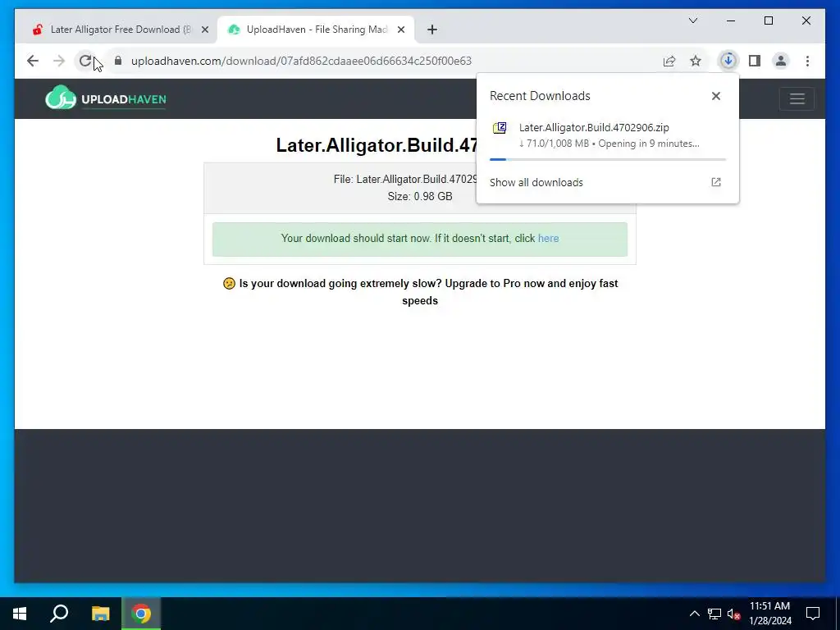
Task: Maximize the Chrome window
Action: point(768,21)
